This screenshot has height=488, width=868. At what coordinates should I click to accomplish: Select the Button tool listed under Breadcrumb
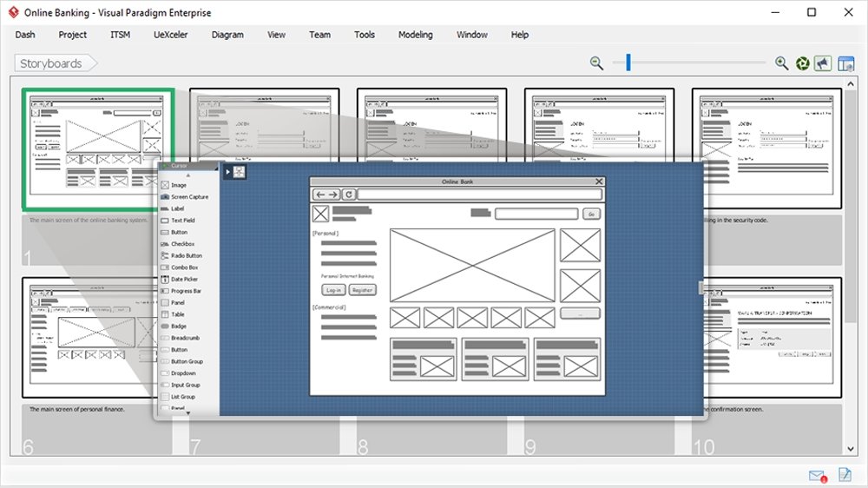coord(174,350)
